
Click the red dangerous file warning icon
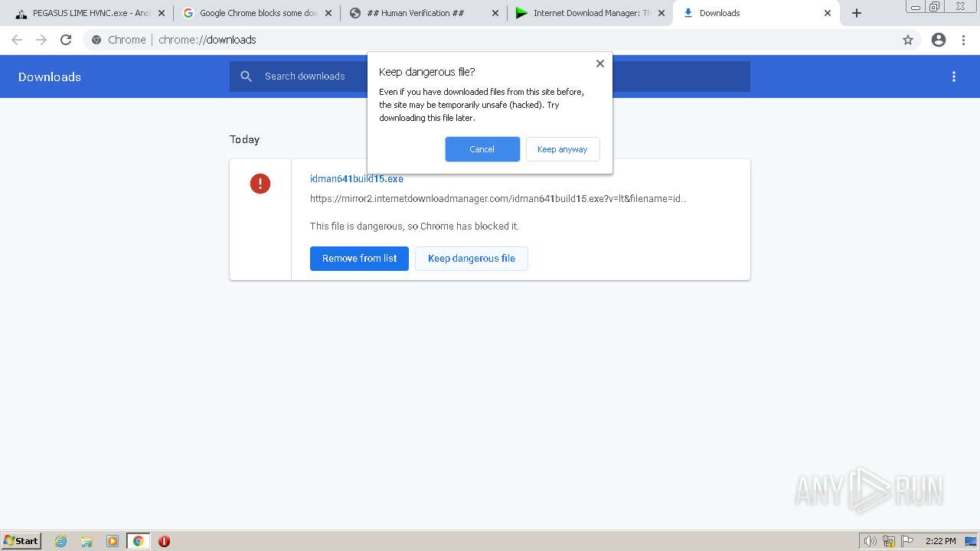point(260,184)
